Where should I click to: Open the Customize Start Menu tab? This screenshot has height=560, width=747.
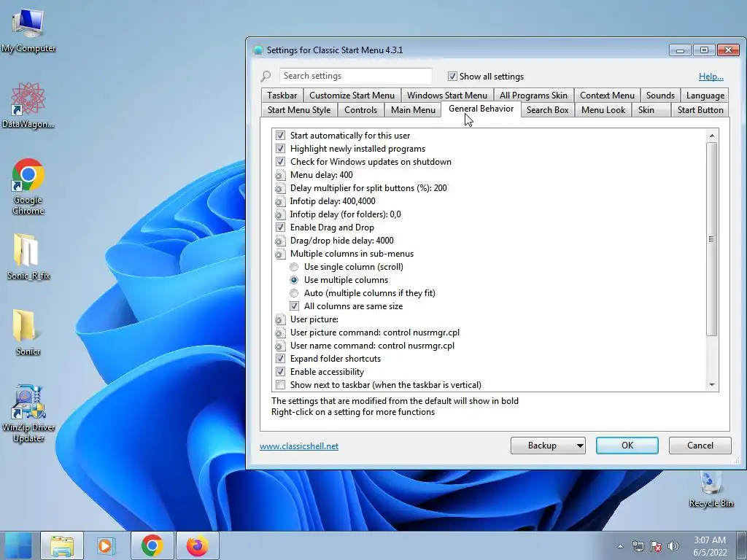coord(352,96)
